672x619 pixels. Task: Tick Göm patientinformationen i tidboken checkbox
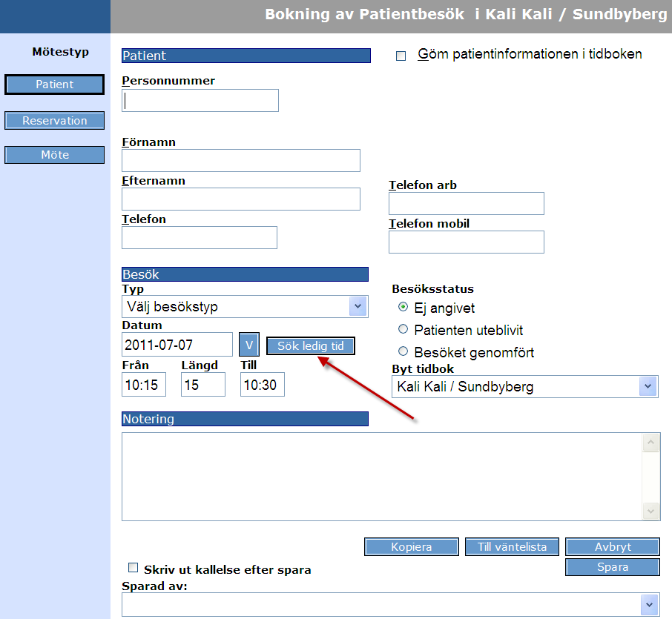click(401, 56)
